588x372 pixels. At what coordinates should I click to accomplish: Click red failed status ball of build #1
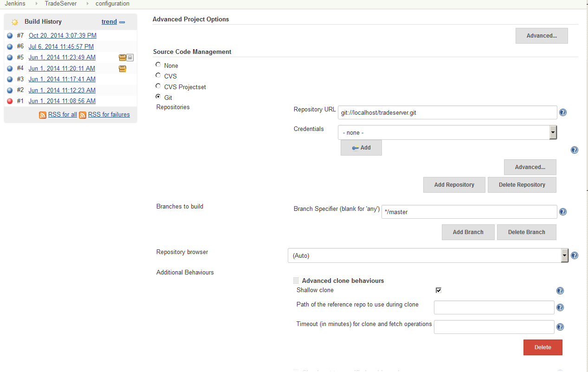10,101
